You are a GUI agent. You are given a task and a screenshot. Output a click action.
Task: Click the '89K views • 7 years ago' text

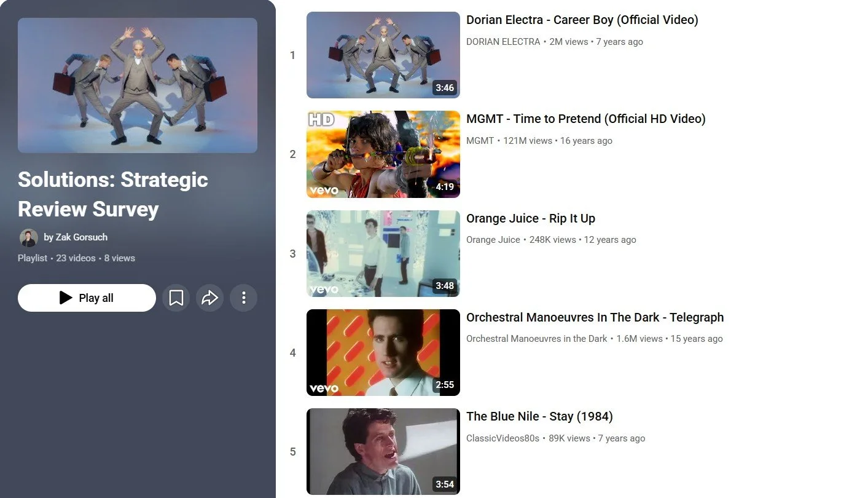click(597, 438)
